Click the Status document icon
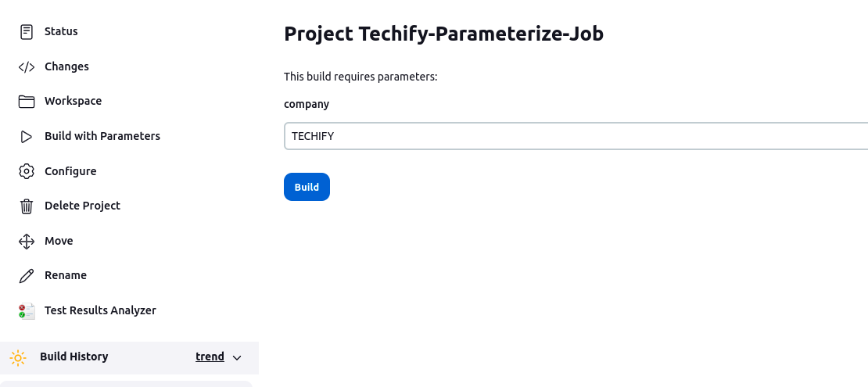Image resolution: width=868 pixels, height=387 pixels. 26,32
